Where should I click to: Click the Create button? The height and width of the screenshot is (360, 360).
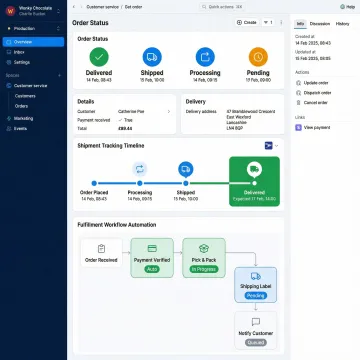click(247, 22)
